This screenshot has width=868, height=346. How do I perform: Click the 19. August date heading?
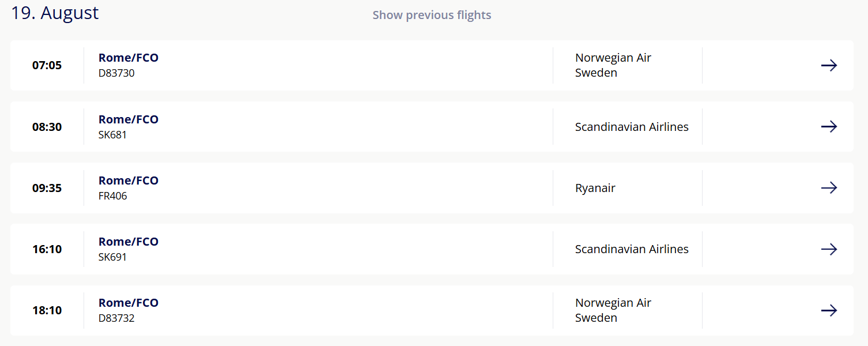[x=55, y=13]
